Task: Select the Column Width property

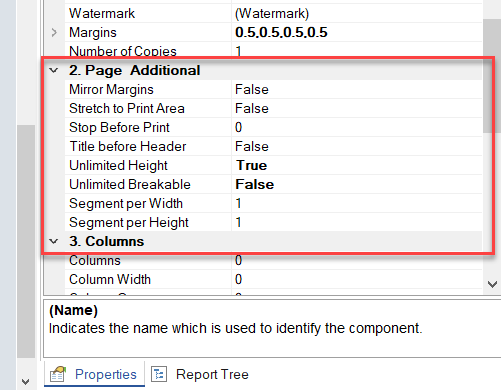Action: point(110,279)
